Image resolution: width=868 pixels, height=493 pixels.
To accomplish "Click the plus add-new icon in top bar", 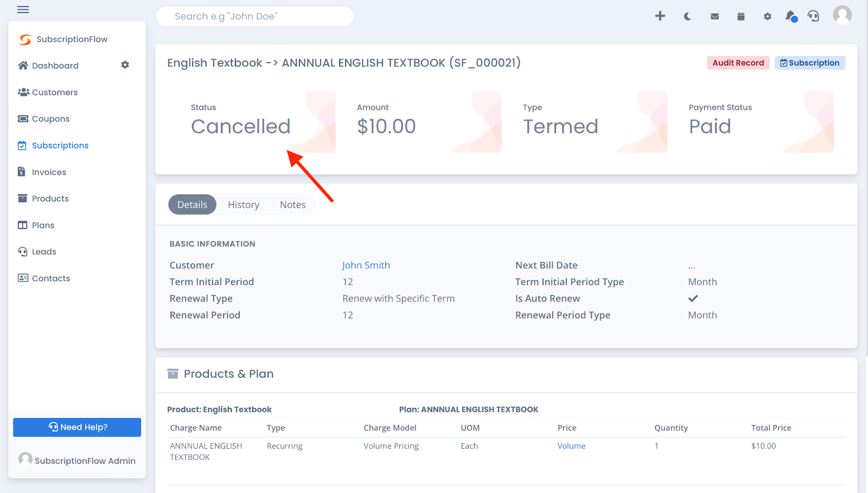I will click(660, 16).
